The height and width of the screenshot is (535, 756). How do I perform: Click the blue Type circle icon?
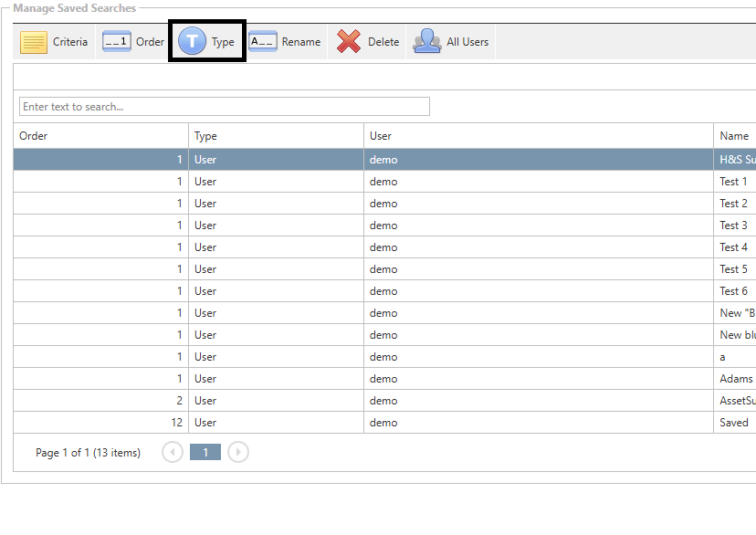tap(192, 42)
